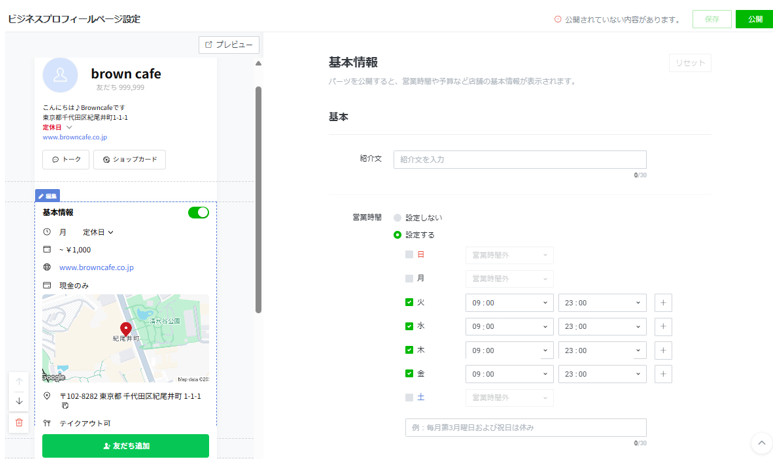Click the green 公開 publish button
This screenshot has width=777, height=475.
754,19
